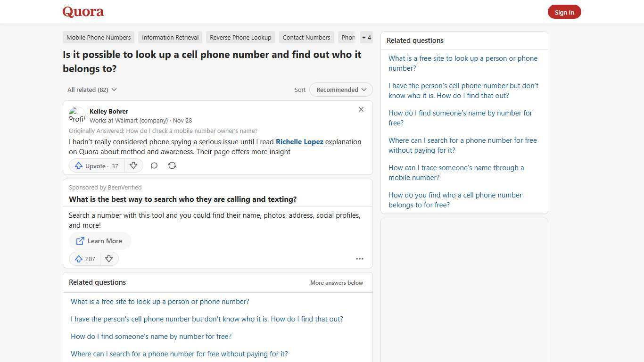The width and height of the screenshot is (644, 362).
Task: Repost Kelley Bohrer's answer
Action: (x=172, y=165)
